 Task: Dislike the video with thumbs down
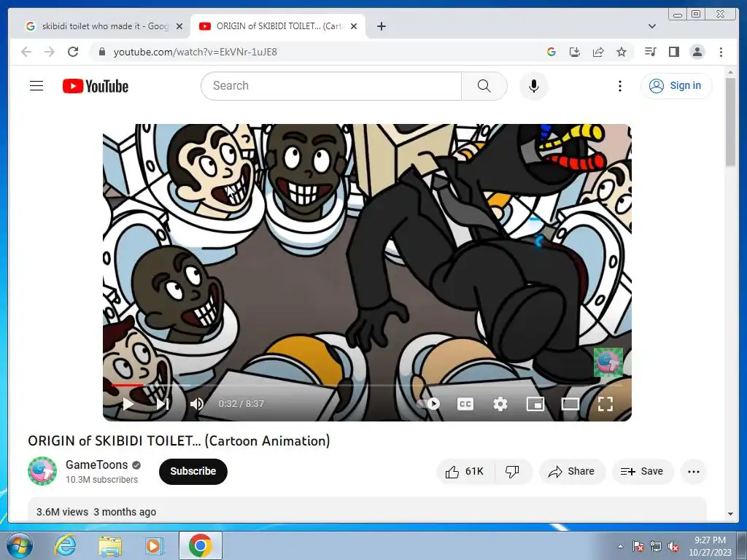(x=513, y=472)
